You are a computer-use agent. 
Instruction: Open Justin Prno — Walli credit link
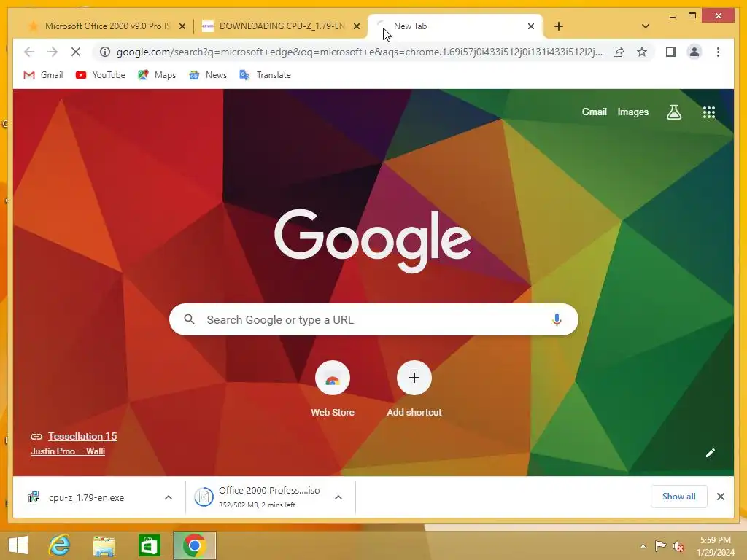click(x=68, y=451)
